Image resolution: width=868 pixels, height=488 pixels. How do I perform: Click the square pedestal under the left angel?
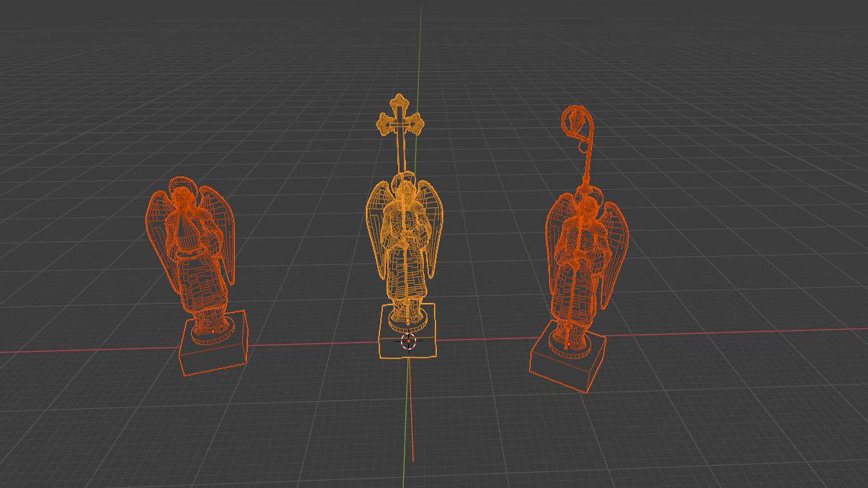click(213, 343)
